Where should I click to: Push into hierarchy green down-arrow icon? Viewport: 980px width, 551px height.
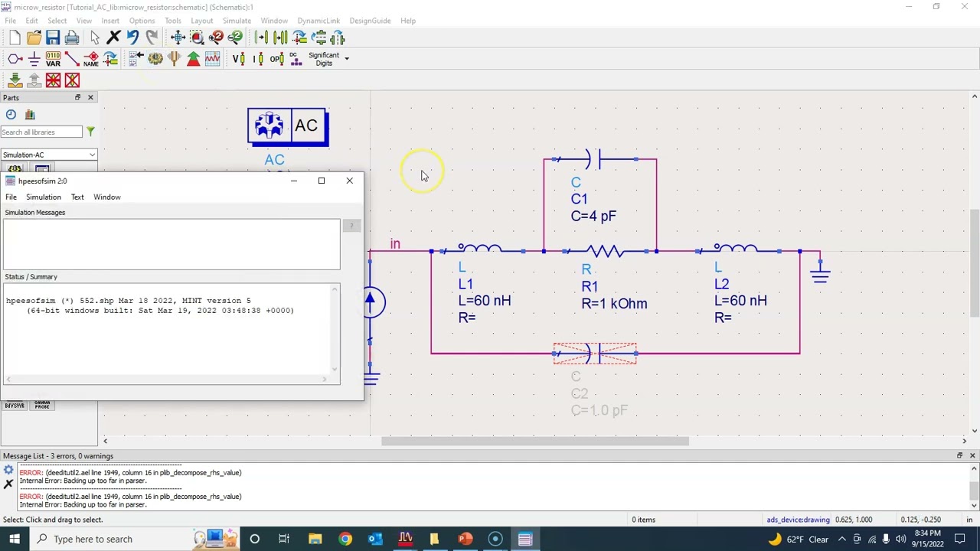15,80
